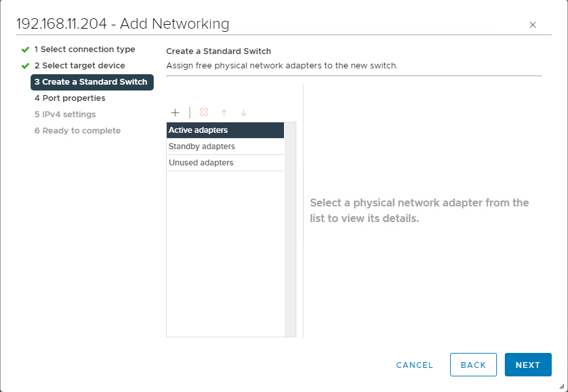The image size is (568, 392).
Task: Click the green checkmark beside step 1
Action: [x=25, y=49]
